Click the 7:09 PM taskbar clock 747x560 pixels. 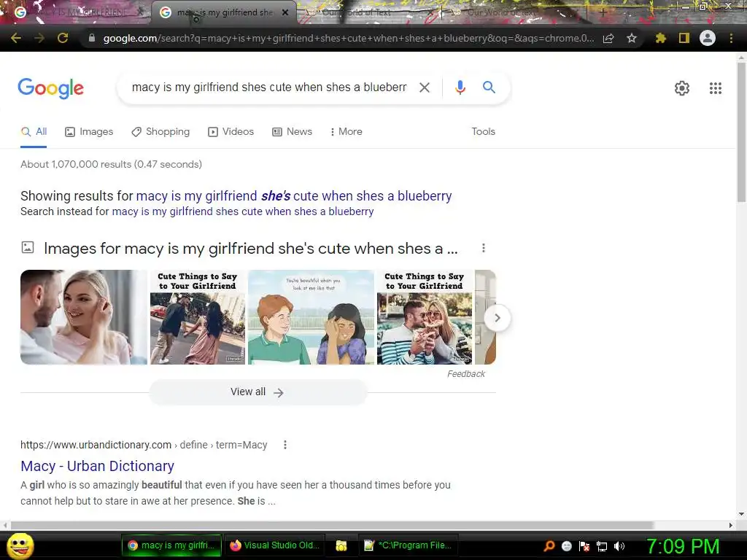pos(682,546)
